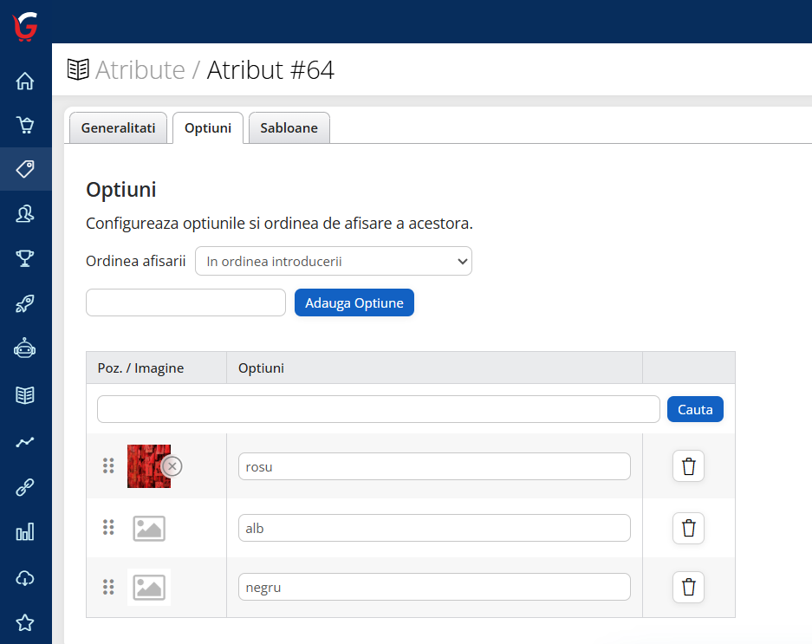
Task: Open the bar chart icon in the sidebar
Action: click(25, 531)
